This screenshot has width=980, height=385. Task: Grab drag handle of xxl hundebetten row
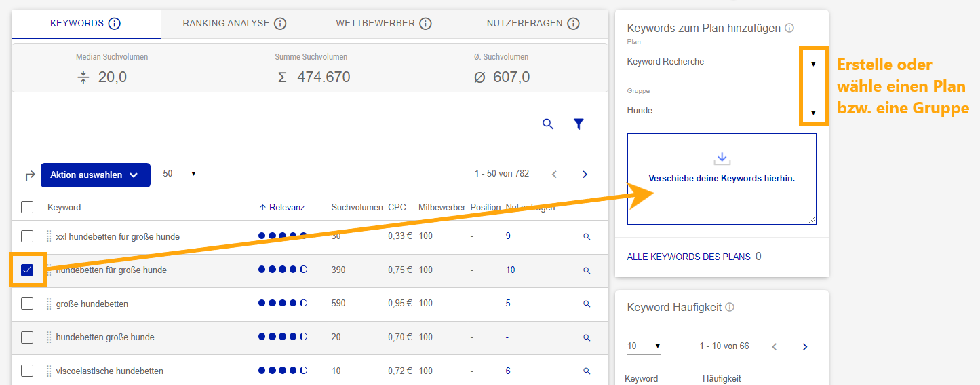[x=49, y=236]
